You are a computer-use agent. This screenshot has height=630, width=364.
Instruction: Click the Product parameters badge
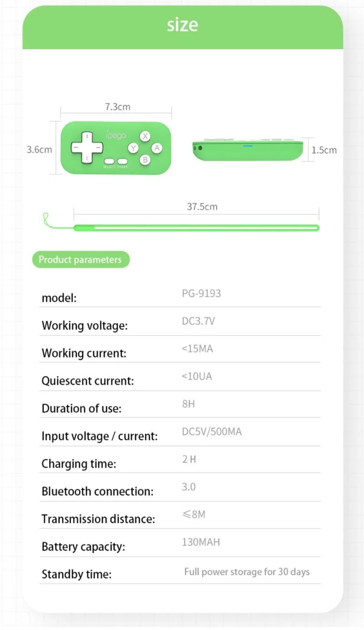click(81, 259)
